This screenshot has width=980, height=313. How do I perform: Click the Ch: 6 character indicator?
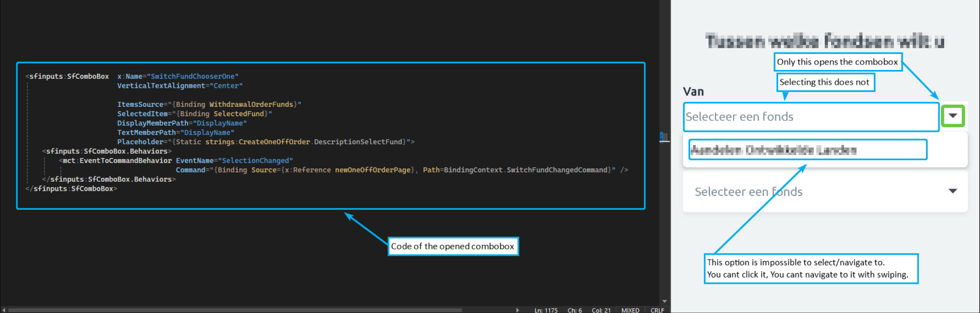pyautogui.click(x=574, y=310)
